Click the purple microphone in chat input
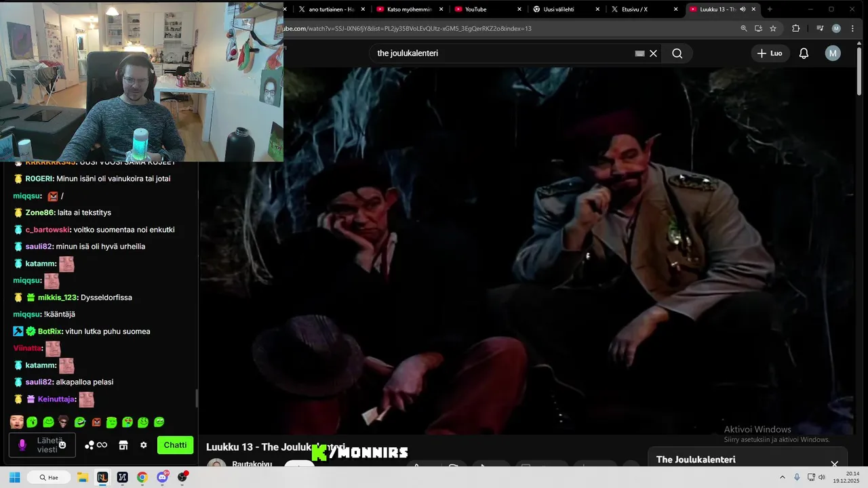The height and width of the screenshot is (488, 868). 22,445
